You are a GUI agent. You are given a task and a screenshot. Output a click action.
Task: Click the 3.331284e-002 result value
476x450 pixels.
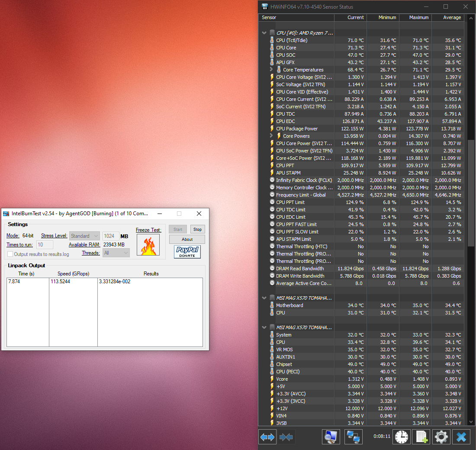pos(115,282)
